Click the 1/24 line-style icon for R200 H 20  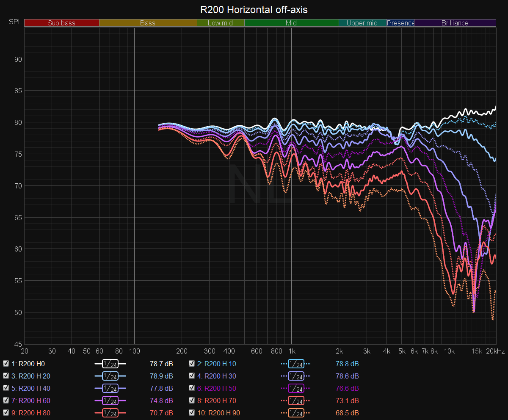point(110,376)
